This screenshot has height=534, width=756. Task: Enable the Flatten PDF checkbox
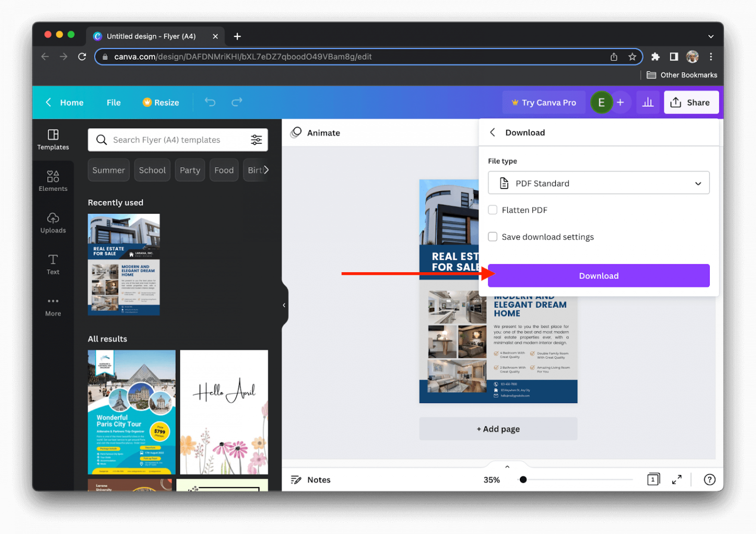pyautogui.click(x=493, y=210)
